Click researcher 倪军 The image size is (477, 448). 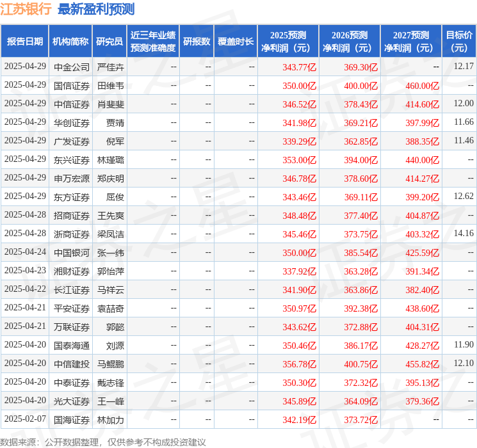coord(115,141)
